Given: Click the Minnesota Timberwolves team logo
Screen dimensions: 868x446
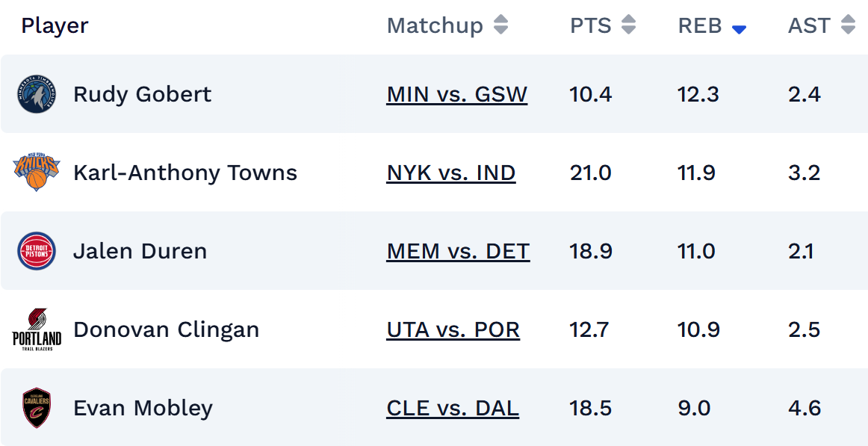Looking at the screenshot, I should coord(37,95).
